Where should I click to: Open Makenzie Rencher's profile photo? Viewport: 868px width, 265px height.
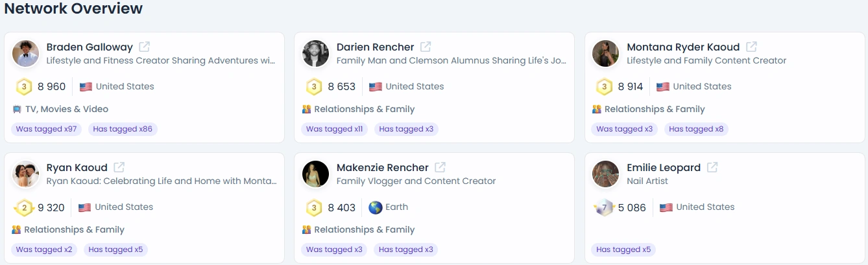[316, 174]
